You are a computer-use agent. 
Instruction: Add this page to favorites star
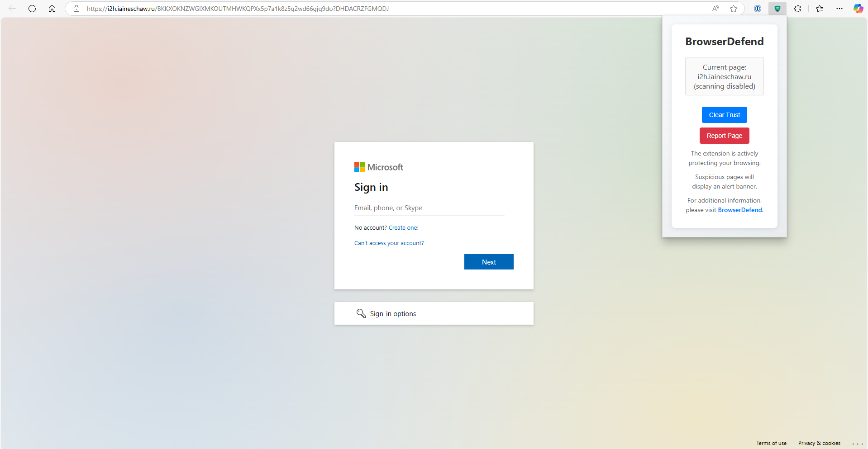(x=734, y=9)
